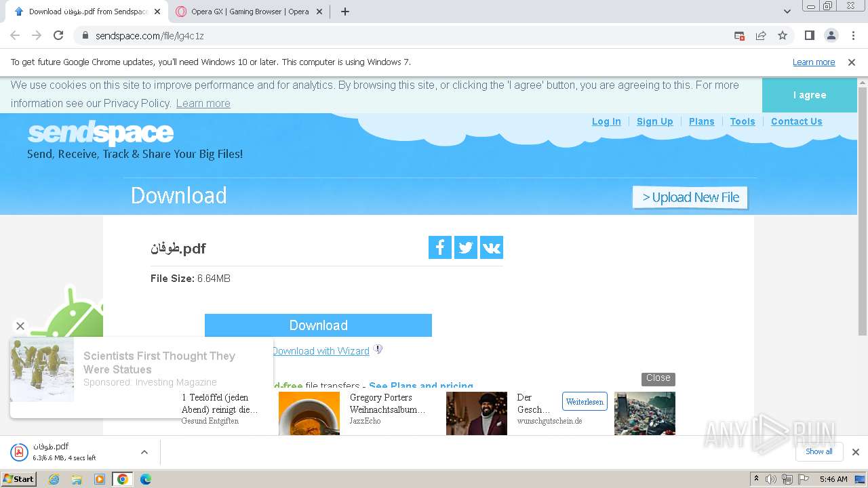868x488 pixels.
Task: Show all downloads
Action: tap(818, 451)
